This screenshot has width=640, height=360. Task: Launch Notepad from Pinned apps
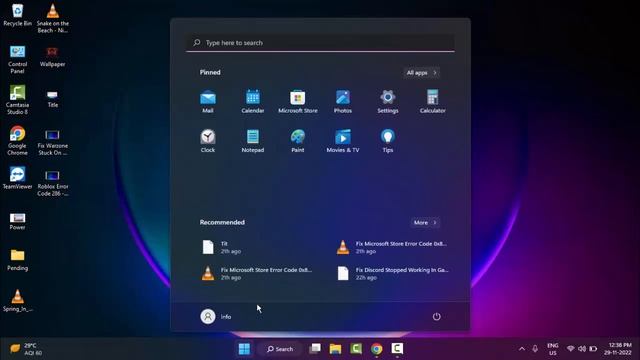point(253,141)
